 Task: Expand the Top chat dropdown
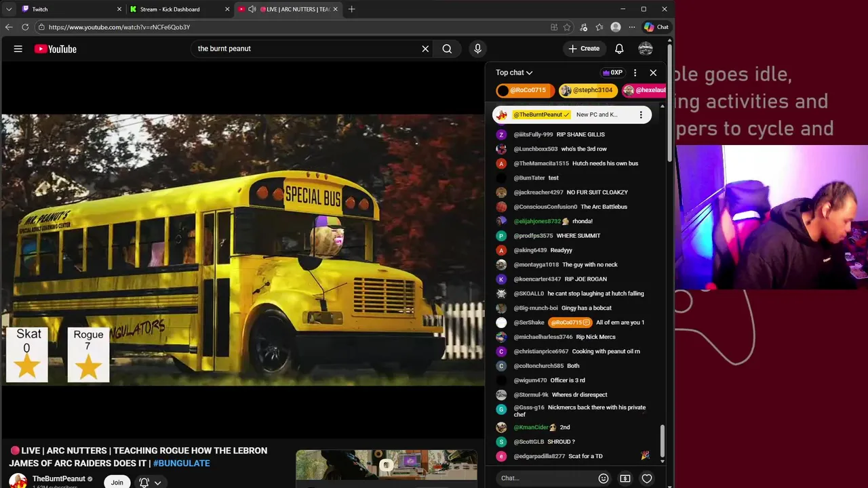(x=514, y=73)
